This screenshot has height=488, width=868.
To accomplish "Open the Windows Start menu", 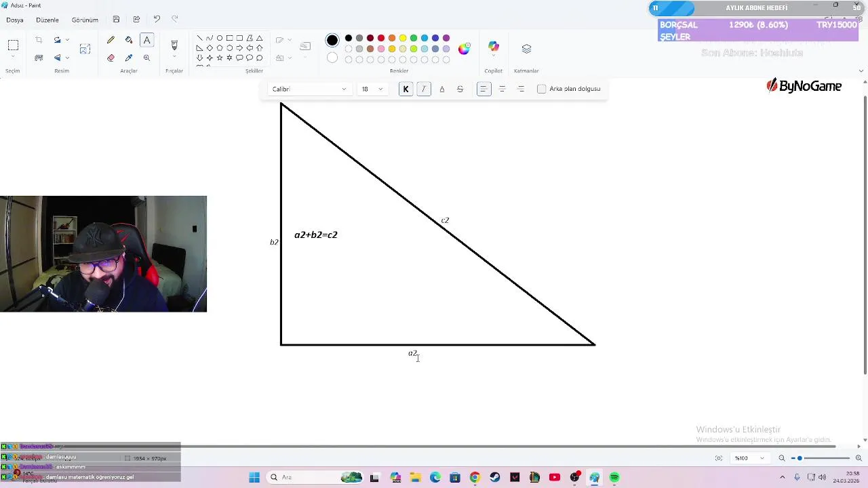I will pyautogui.click(x=254, y=477).
